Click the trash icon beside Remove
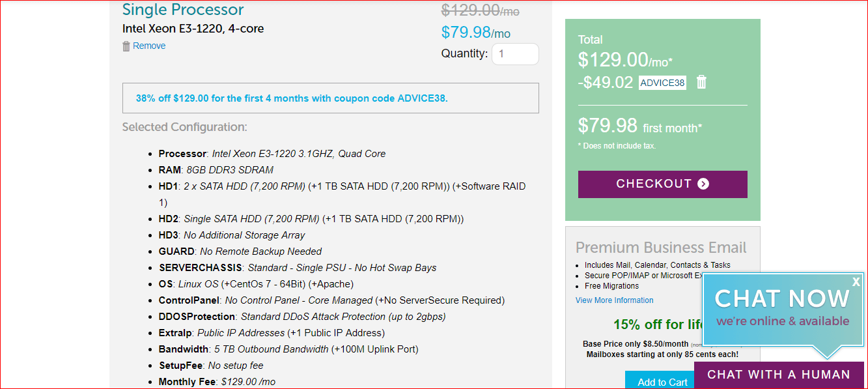This screenshot has height=389, width=868. click(126, 46)
